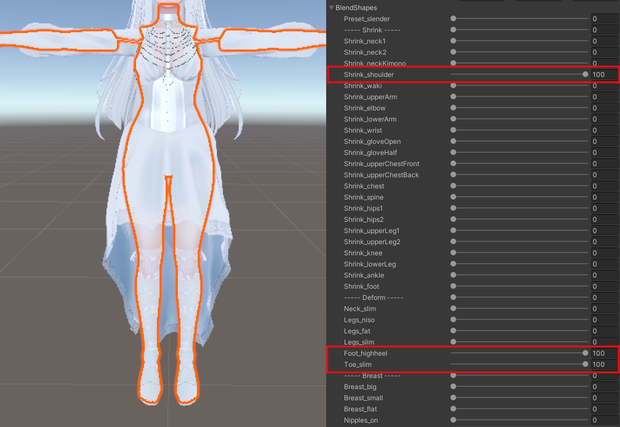Click the Nipples_on slider handle

(453, 420)
